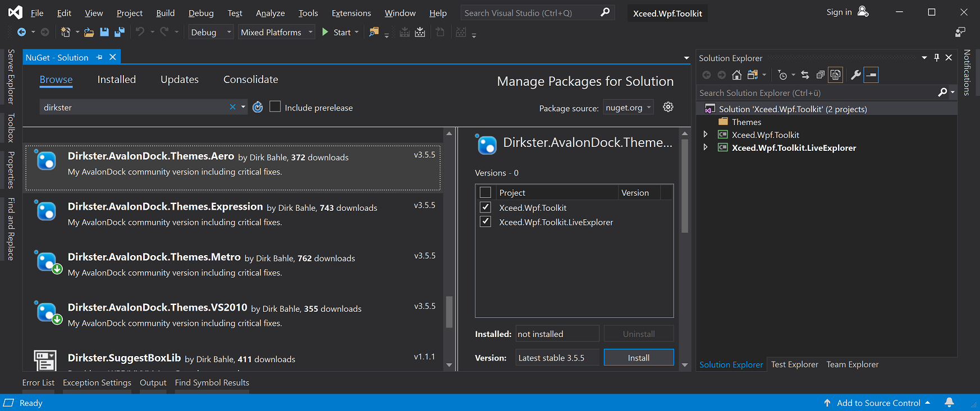Switch to the Installed tab
The height and width of the screenshot is (411, 980).
click(117, 80)
